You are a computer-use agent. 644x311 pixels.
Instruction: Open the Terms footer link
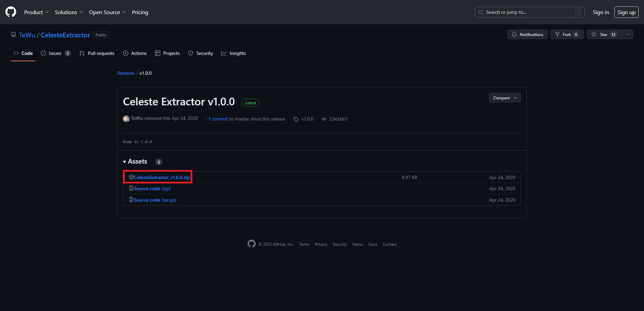click(304, 244)
